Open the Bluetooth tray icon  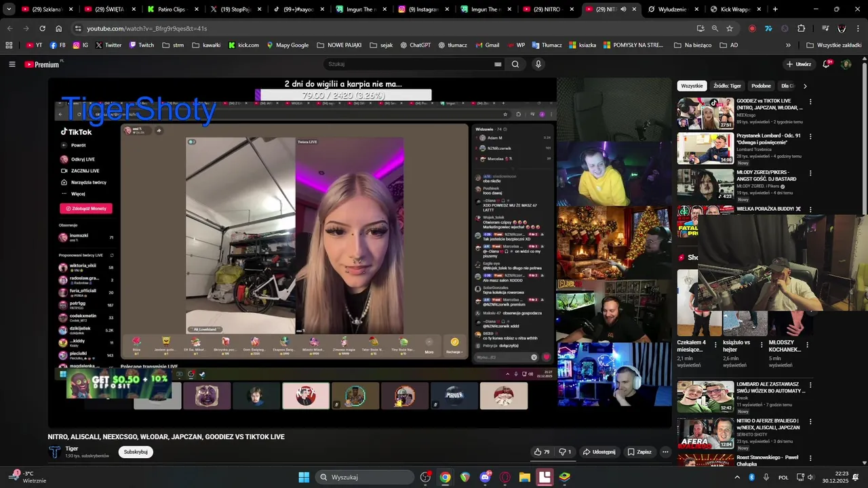pyautogui.click(x=751, y=477)
